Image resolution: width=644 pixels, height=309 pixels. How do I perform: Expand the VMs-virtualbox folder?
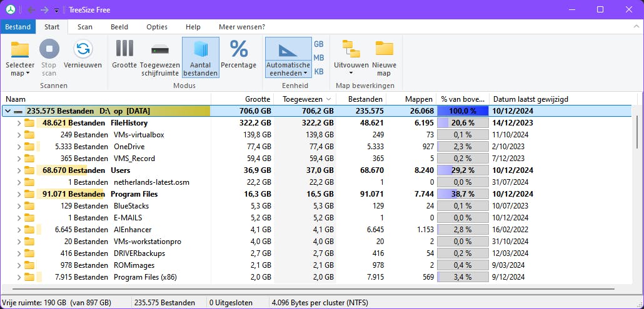click(18, 134)
